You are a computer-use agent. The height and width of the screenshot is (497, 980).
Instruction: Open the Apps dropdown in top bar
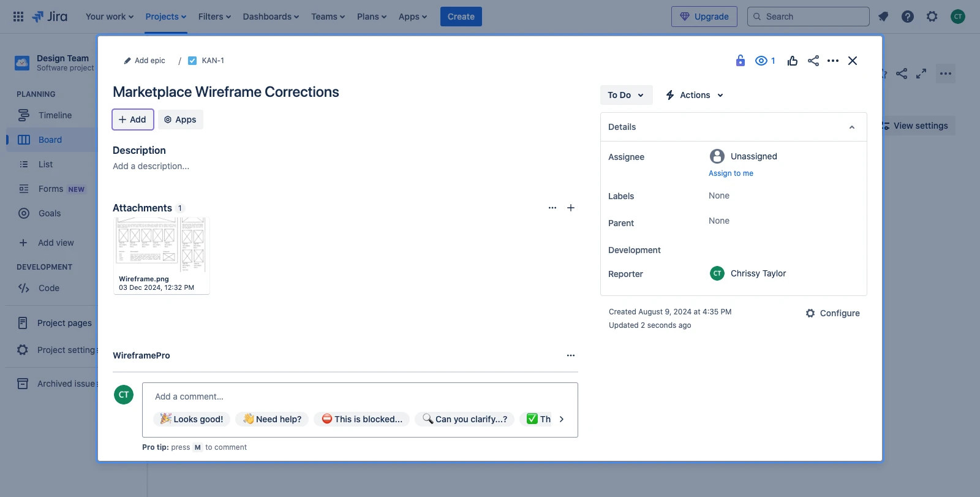413,17
